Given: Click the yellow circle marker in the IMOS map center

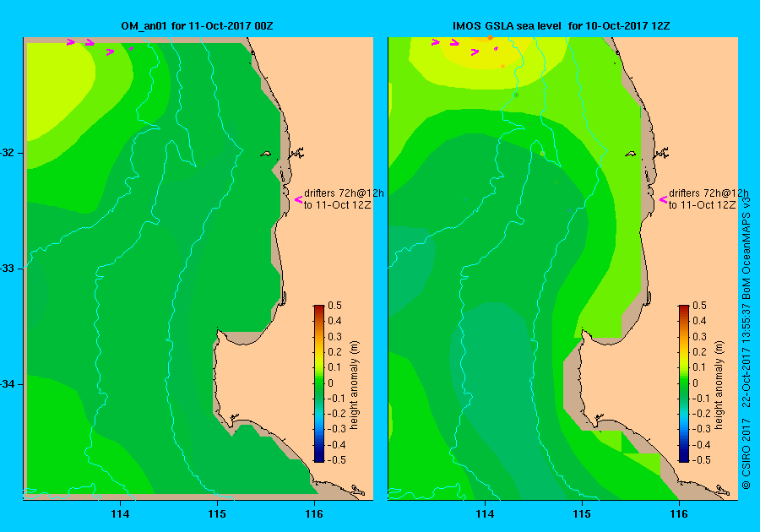Looking at the screenshot, I should click(542, 154).
